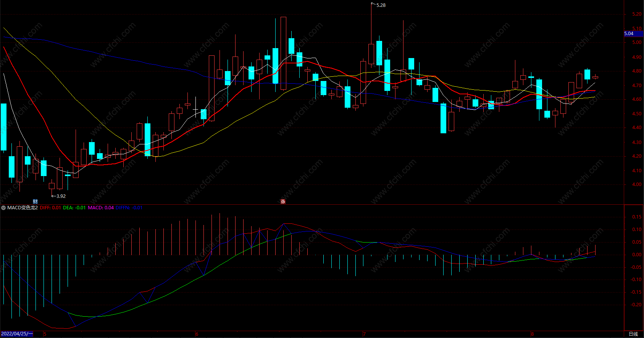Click the 日线 daily period button
This screenshot has width=644, height=338.
[633, 334]
